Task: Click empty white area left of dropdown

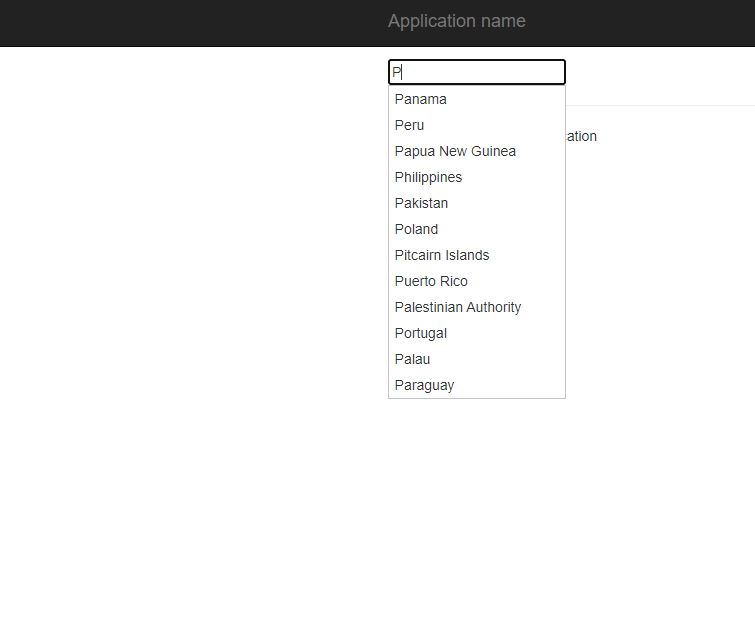Action: tap(193, 241)
